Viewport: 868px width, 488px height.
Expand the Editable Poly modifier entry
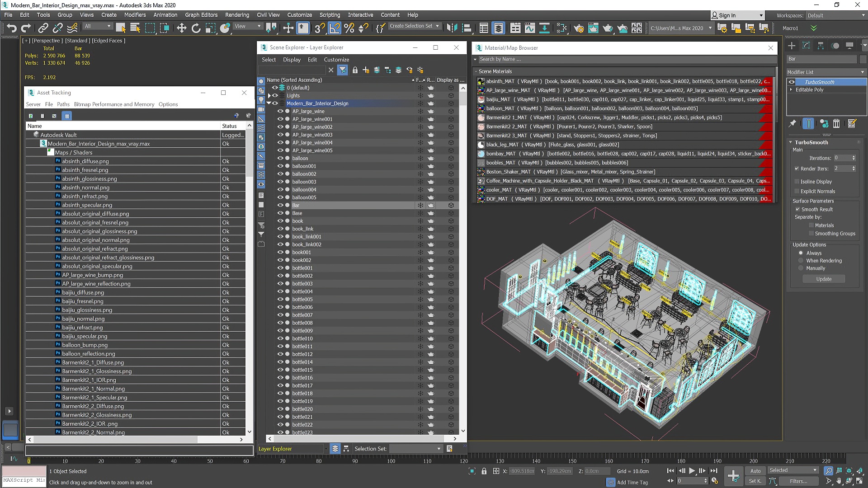pyautogui.click(x=791, y=89)
